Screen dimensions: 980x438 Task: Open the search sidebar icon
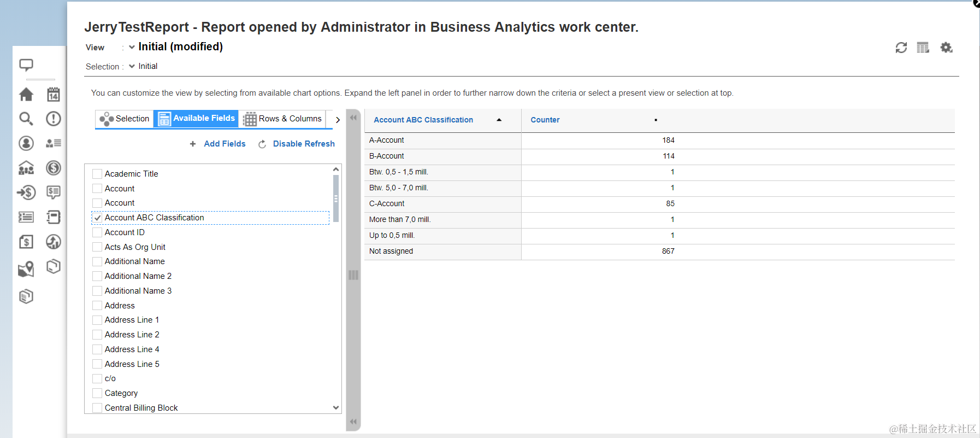26,119
